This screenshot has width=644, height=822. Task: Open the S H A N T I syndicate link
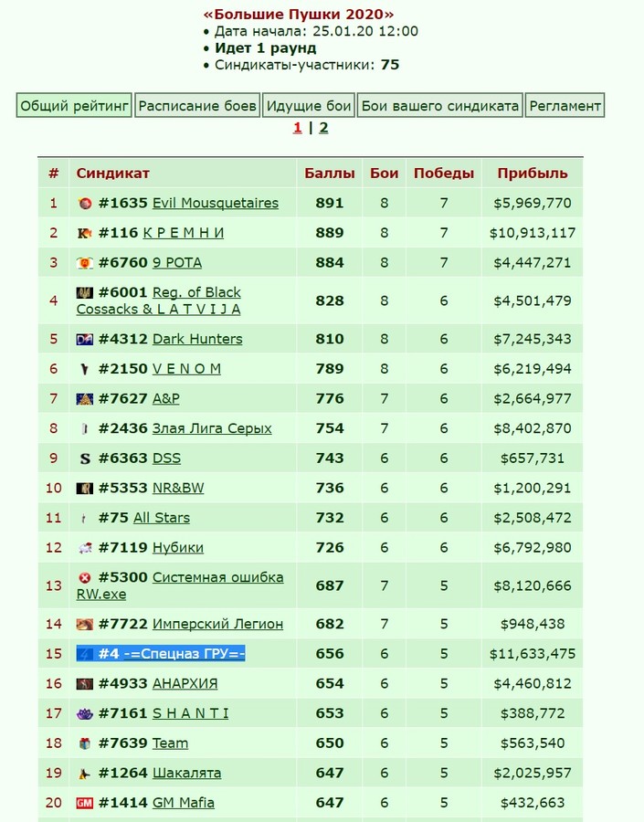click(x=190, y=713)
